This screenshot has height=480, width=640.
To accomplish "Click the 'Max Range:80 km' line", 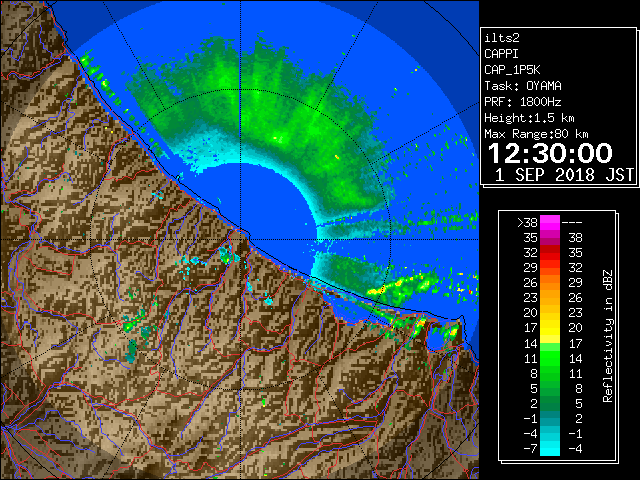I will pyautogui.click(x=536, y=134).
